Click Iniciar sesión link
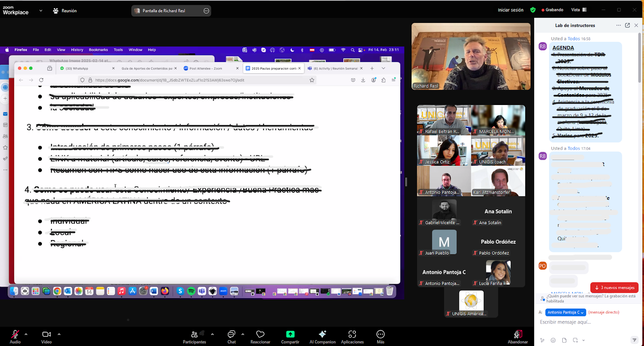This screenshot has height=346, width=644. point(510,10)
